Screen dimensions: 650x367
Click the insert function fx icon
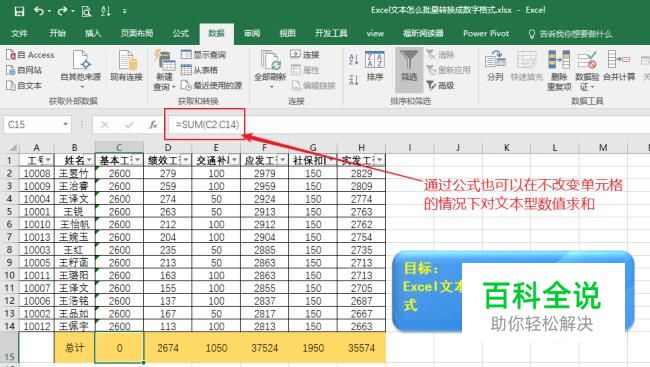(x=153, y=124)
